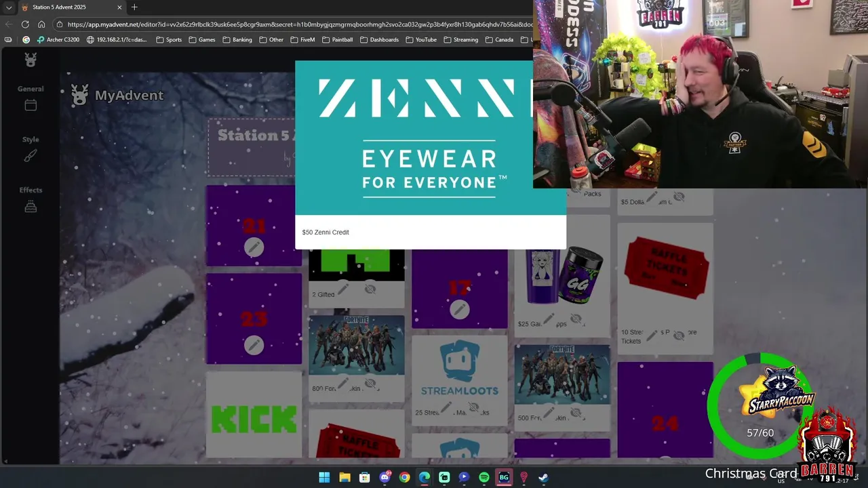Open the Windows Start menu
This screenshot has width=868, height=488.
[x=324, y=477]
